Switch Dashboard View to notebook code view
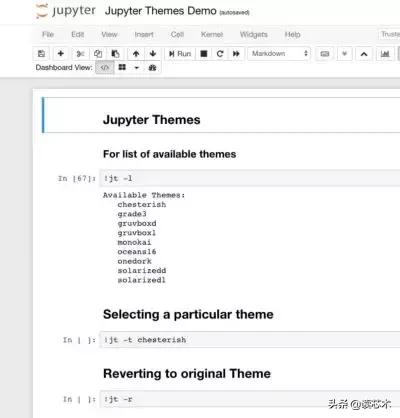Screen dimensions: 400x418 click(105, 68)
